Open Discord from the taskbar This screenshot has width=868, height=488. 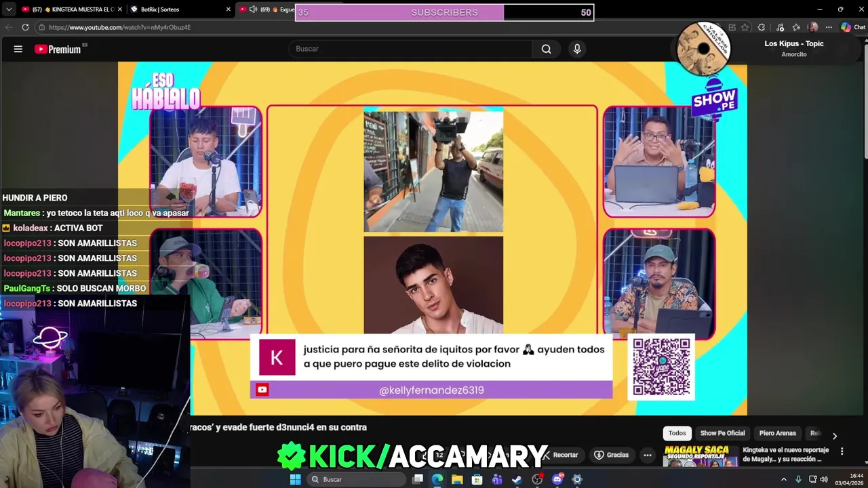tap(557, 479)
